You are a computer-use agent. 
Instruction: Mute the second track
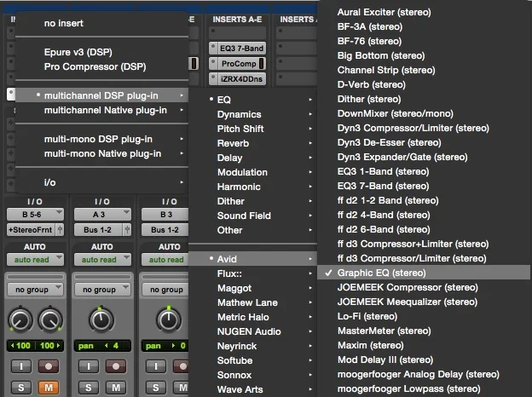116,387
